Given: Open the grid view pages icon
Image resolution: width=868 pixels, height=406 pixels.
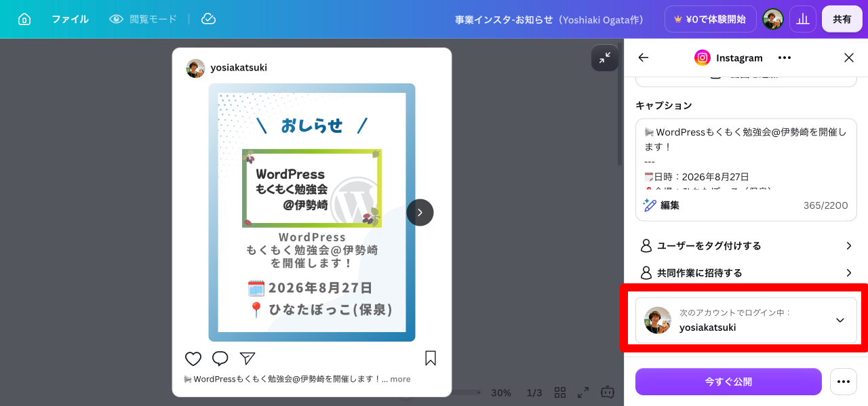Looking at the screenshot, I should [x=560, y=392].
